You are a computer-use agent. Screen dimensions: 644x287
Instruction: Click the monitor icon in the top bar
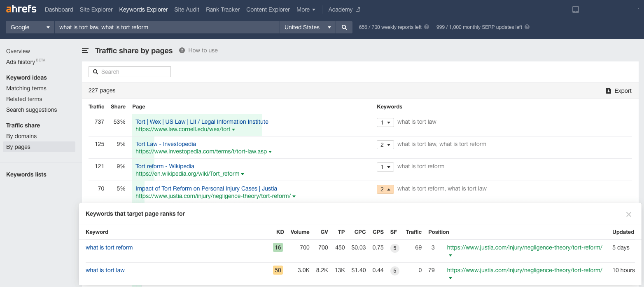575,9
